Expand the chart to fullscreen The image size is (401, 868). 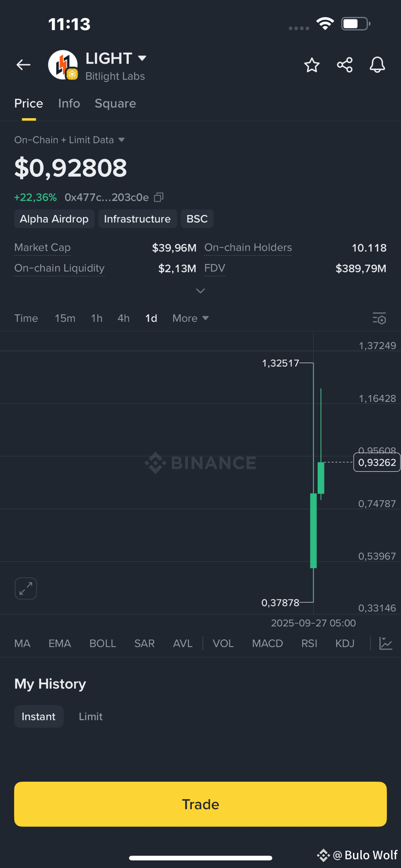point(25,588)
